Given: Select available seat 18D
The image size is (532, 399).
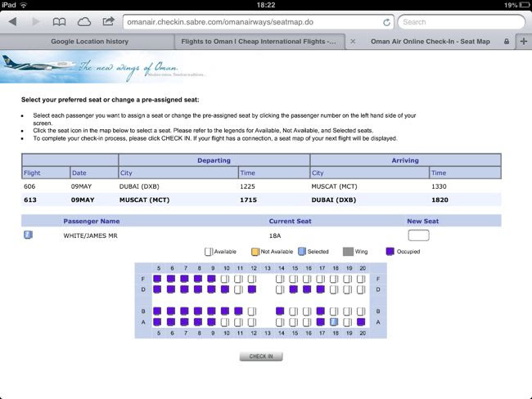Looking at the screenshot, I should point(334,289).
